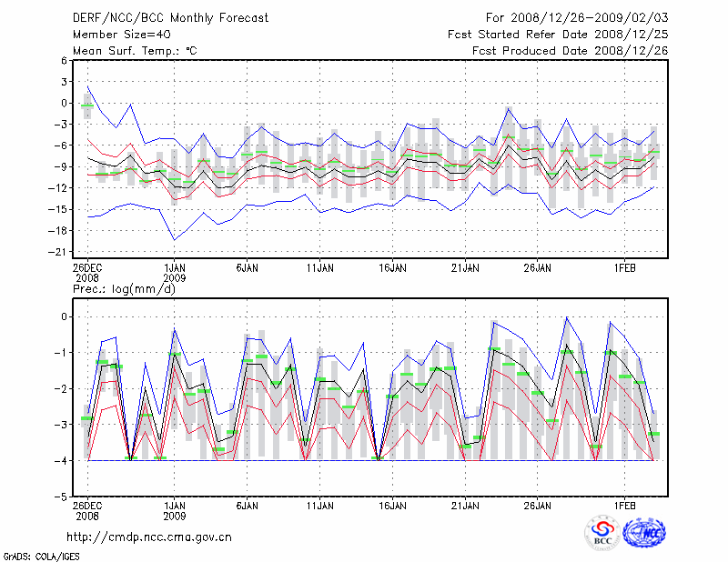Click 16JAN tick on the temperature chart

pyautogui.click(x=392, y=268)
